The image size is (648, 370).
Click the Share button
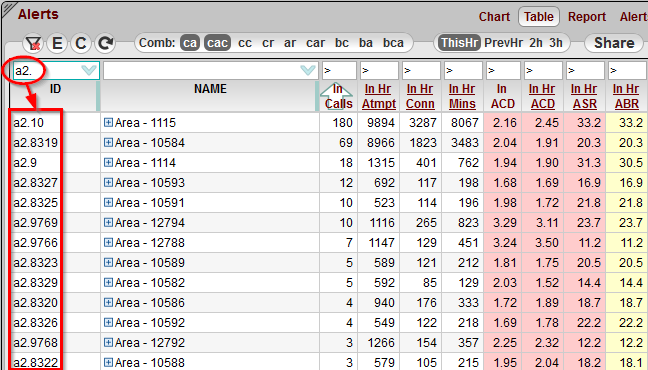pyautogui.click(x=614, y=43)
